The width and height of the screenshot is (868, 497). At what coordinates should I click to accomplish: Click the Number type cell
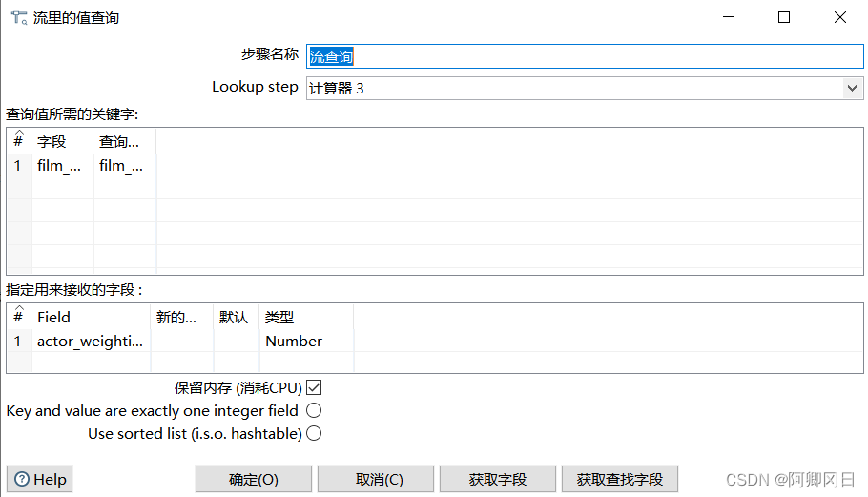[305, 341]
